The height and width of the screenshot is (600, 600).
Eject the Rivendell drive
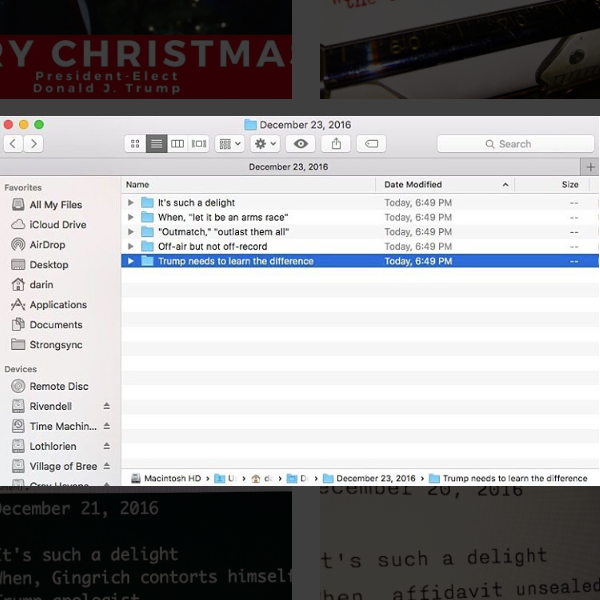107,406
